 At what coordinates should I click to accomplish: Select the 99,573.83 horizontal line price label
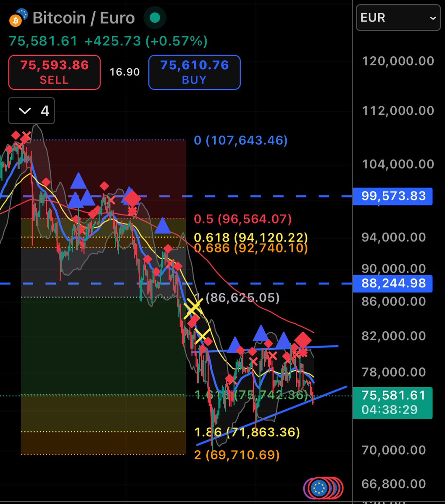click(x=393, y=196)
